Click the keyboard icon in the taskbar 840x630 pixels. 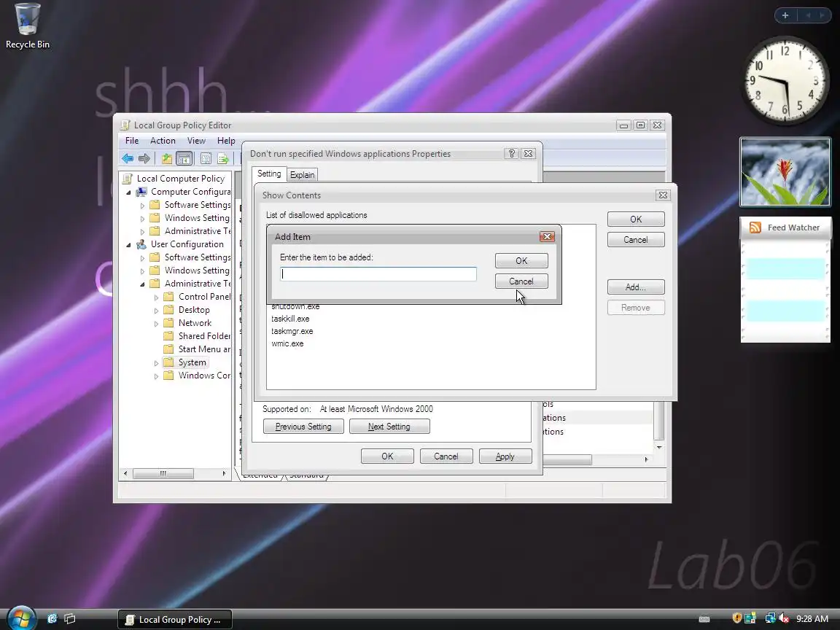(704, 619)
